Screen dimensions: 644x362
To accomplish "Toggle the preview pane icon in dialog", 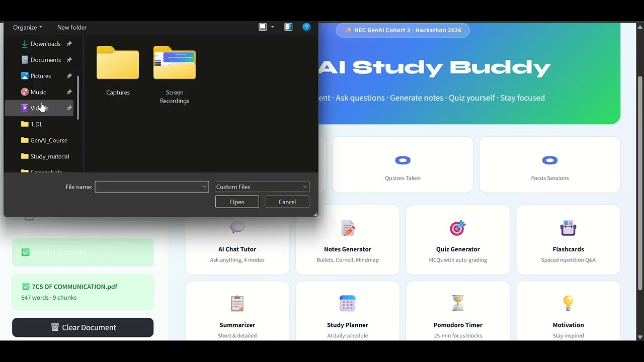I will point(288,27).
